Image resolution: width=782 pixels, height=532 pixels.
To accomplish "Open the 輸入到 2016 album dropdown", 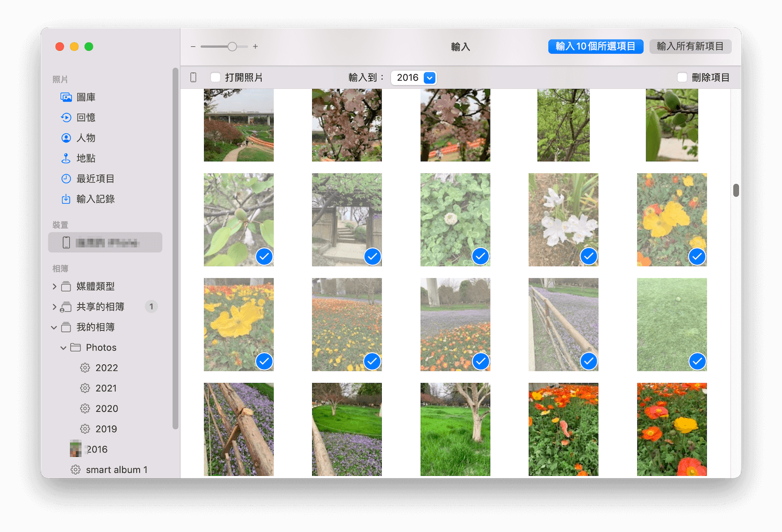I will (414, 78).
